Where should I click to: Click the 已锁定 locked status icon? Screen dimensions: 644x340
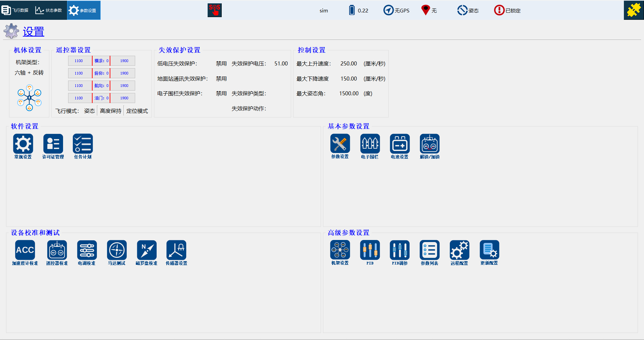pos(499,10)
